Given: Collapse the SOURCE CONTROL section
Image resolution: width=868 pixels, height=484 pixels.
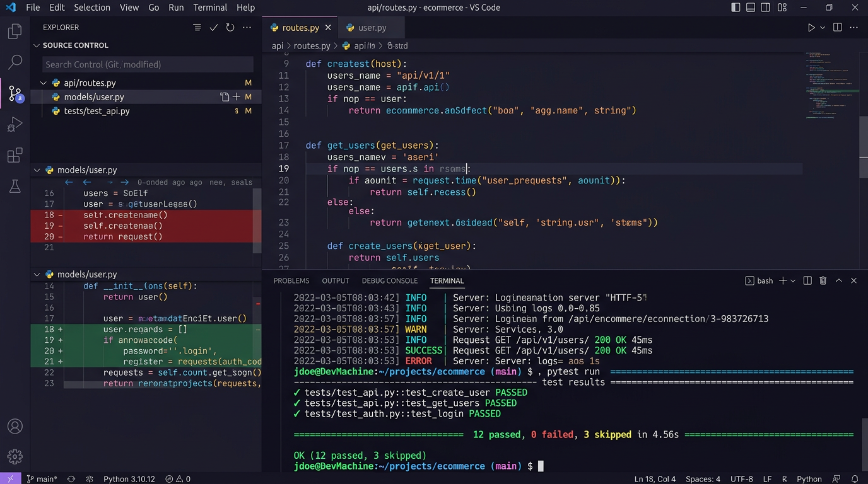Looking at the screenshot, I should [37, 45].
